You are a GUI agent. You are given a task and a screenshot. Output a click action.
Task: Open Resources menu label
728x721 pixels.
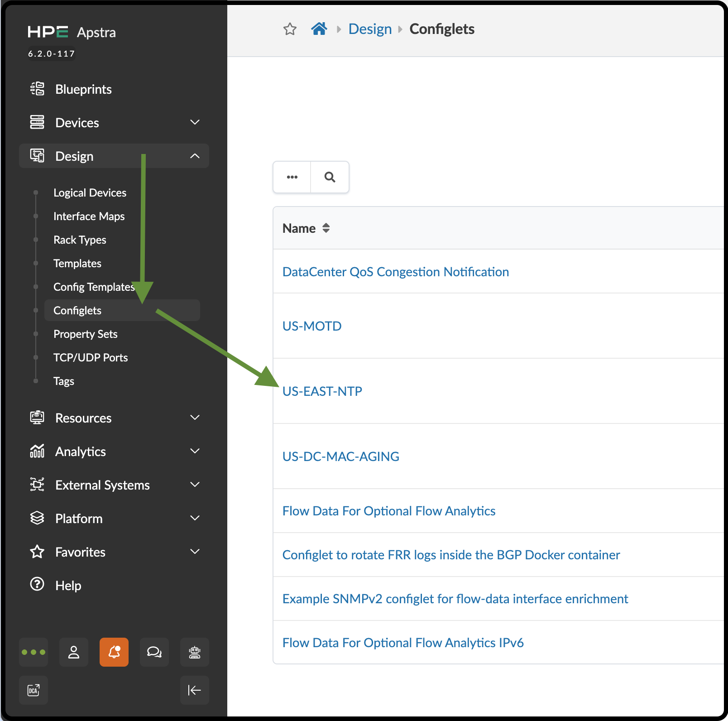point(83,418)
